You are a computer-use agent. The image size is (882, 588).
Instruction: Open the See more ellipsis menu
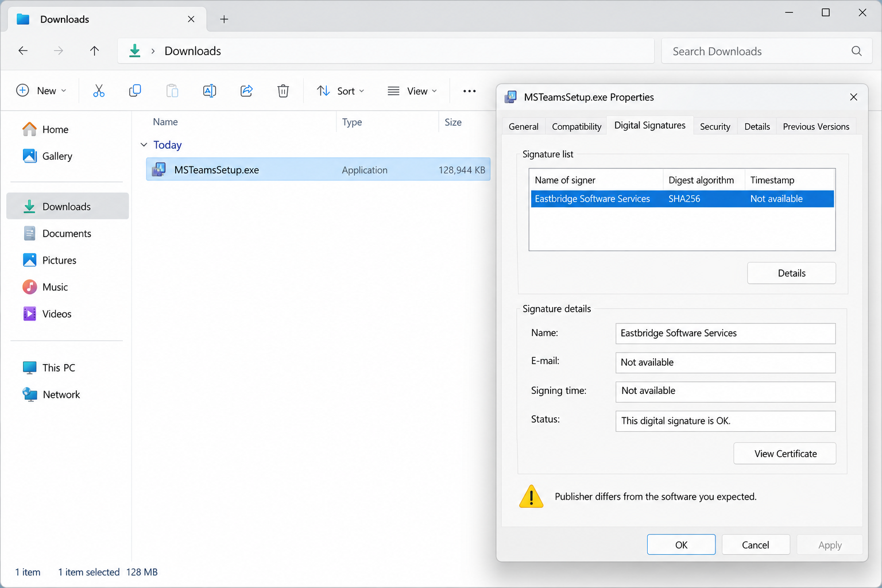point(469,91)
